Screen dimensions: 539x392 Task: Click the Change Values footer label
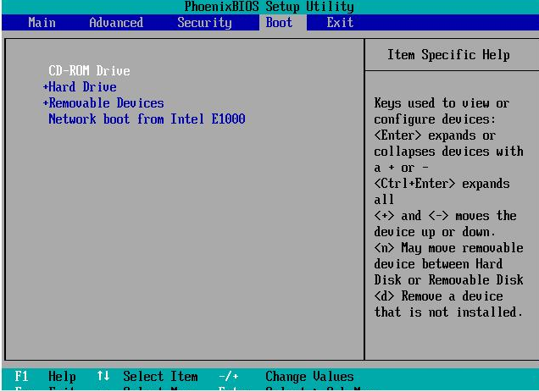pyautogui.click(x=309, y=377)
